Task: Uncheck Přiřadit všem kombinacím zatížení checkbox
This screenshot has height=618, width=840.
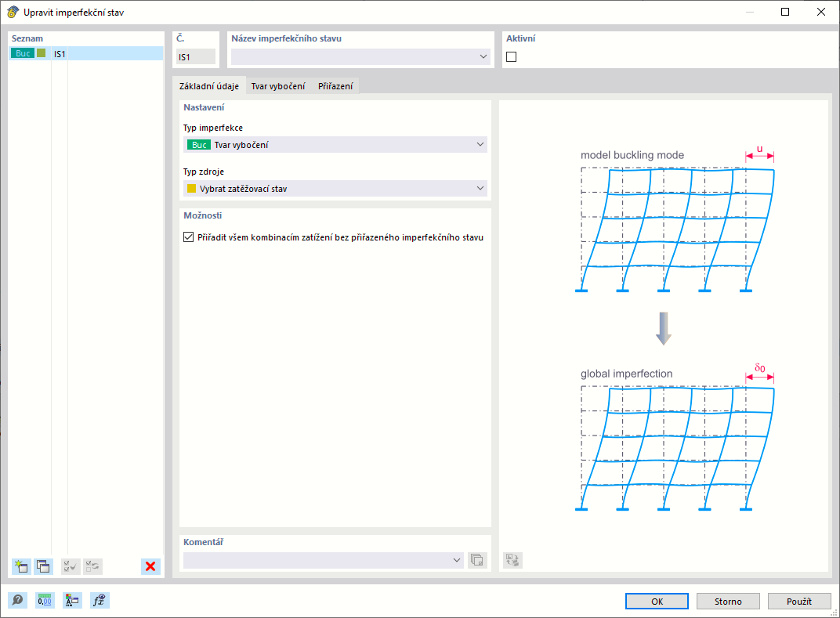Action: [189, 237]
